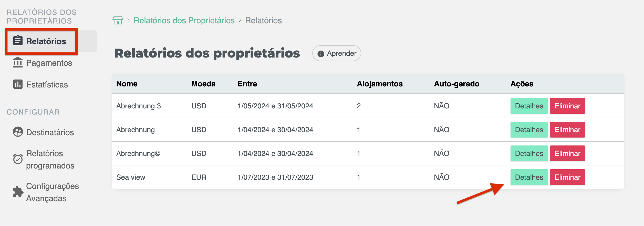Click the Configurações Avançadas puzzle piece icon
The width and height of the screenshot is (644, 226).
[18, 192]
